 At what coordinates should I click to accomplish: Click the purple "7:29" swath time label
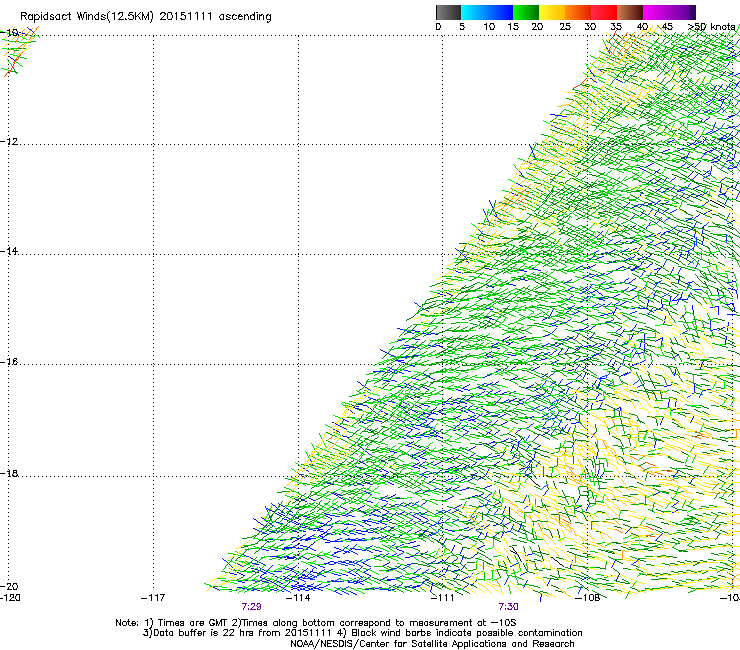click(x=252, y=607)
